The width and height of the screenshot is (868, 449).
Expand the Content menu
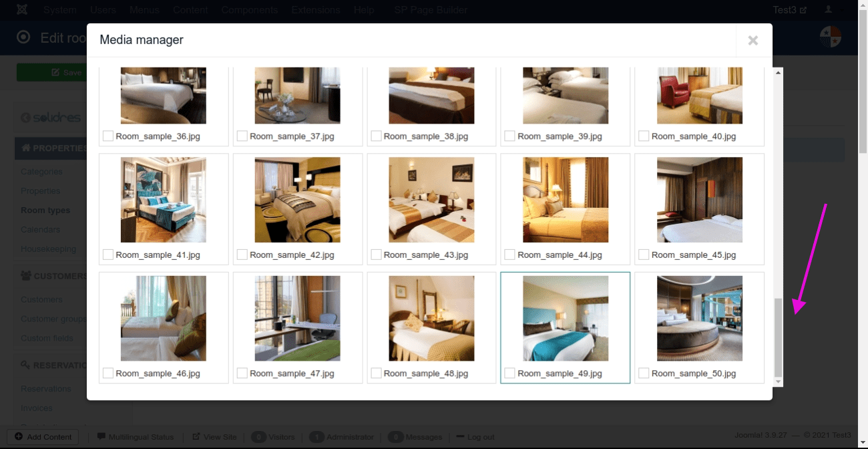(x=190, y=10)
